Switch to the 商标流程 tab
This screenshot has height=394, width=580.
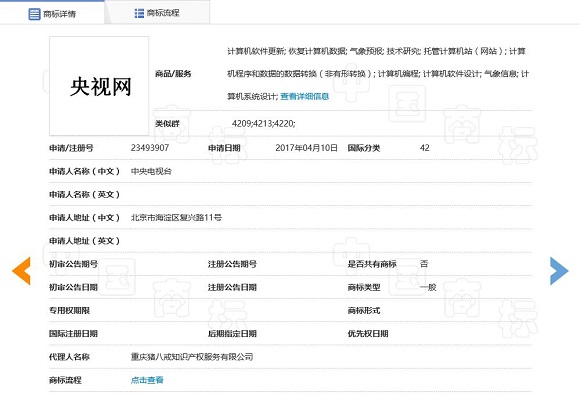[x=157, y=13]
